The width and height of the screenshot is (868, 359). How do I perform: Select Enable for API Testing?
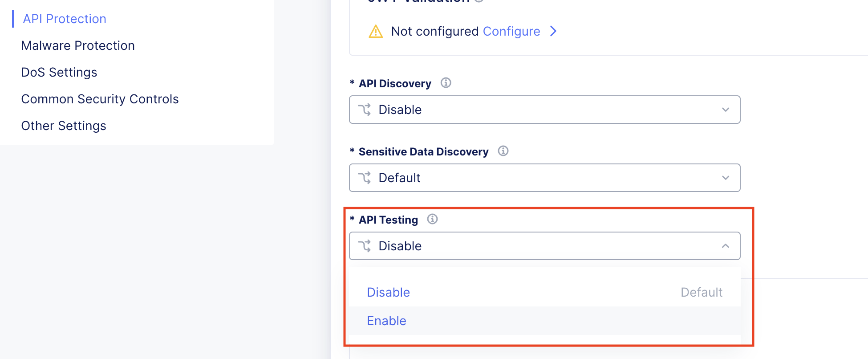coord(386,321)
